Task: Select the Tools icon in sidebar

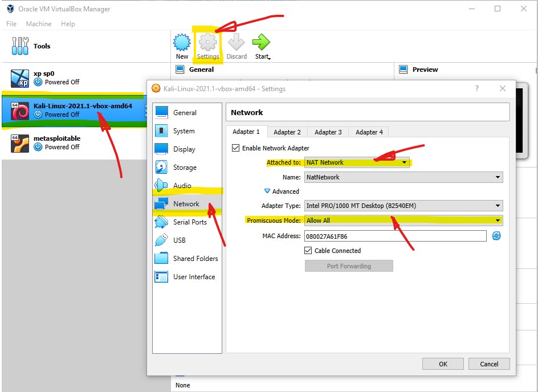Action: click(x=21, y=46)
